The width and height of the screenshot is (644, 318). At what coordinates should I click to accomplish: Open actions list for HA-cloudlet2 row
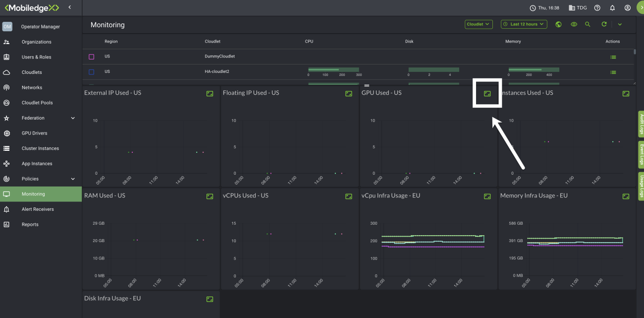point(613,72)
